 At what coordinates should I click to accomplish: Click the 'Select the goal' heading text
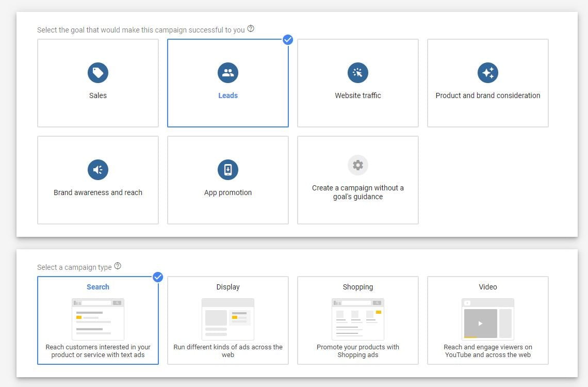tap(141, 30)
